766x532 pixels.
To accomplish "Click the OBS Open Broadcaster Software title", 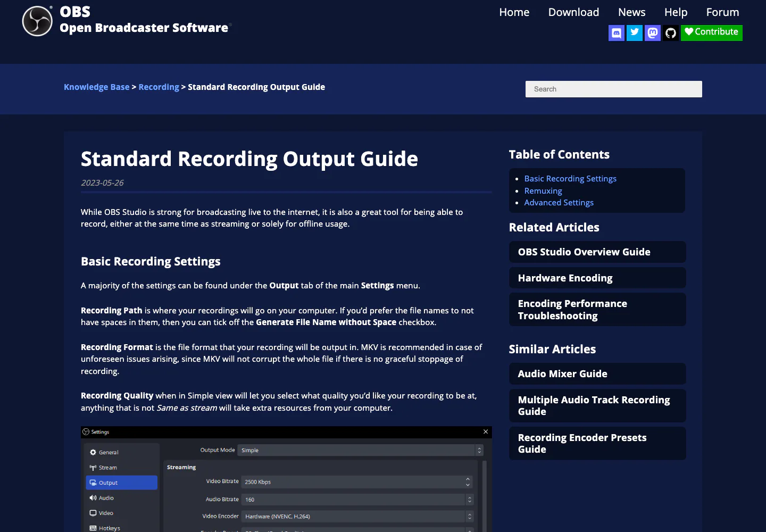I will click(x=144, y=20).
